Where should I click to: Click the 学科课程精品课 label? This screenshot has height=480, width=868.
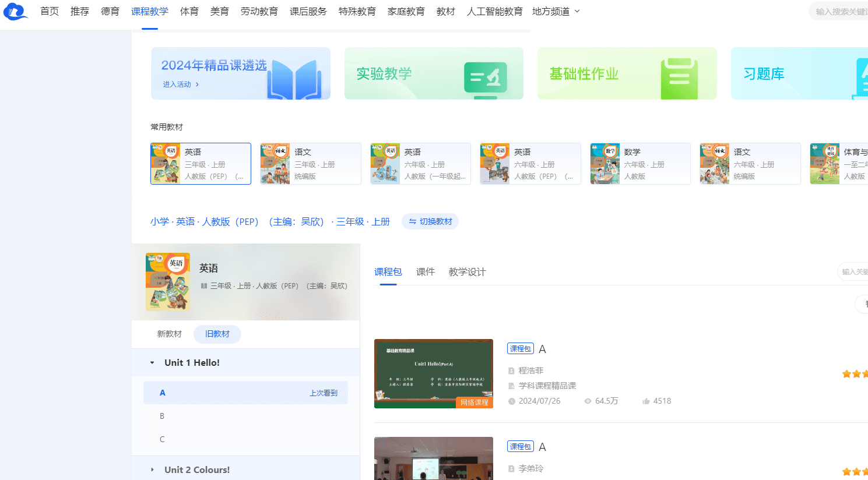(547, 386)
